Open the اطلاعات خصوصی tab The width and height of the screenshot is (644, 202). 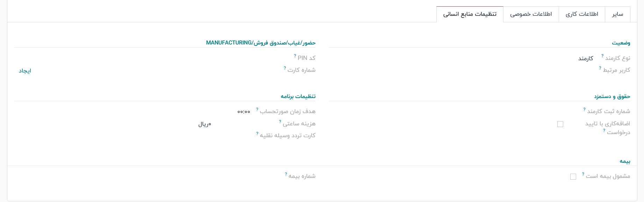[x=531, y=14]
